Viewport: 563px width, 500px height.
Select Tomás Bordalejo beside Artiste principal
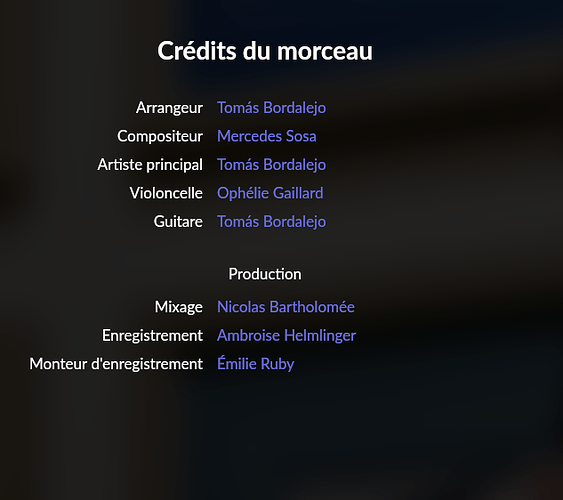pos(271,165)
